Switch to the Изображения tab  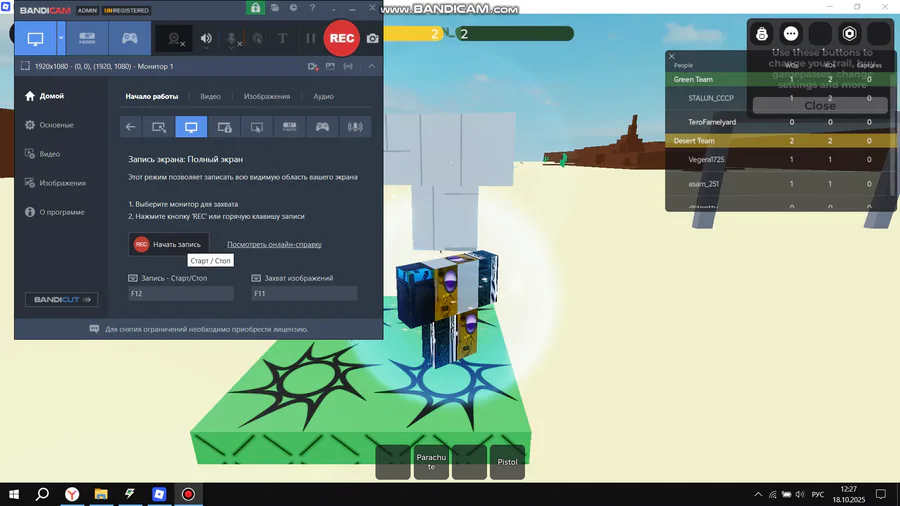[267, 96]
